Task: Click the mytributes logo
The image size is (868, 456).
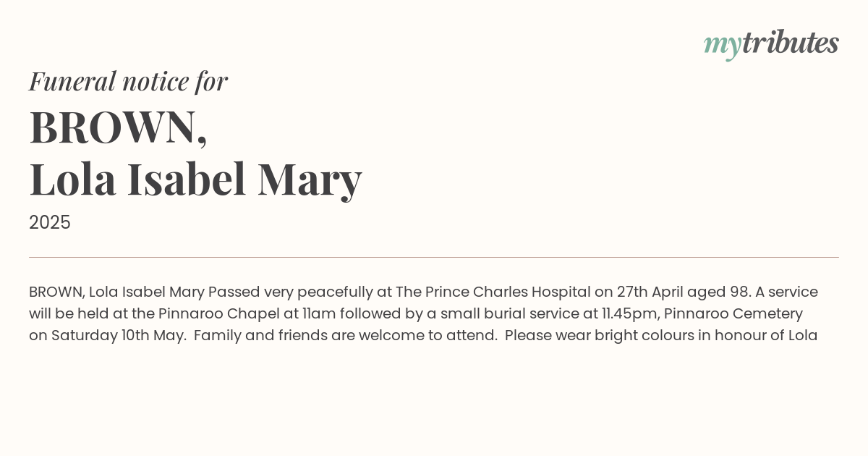Action: (x=771, y=44)
